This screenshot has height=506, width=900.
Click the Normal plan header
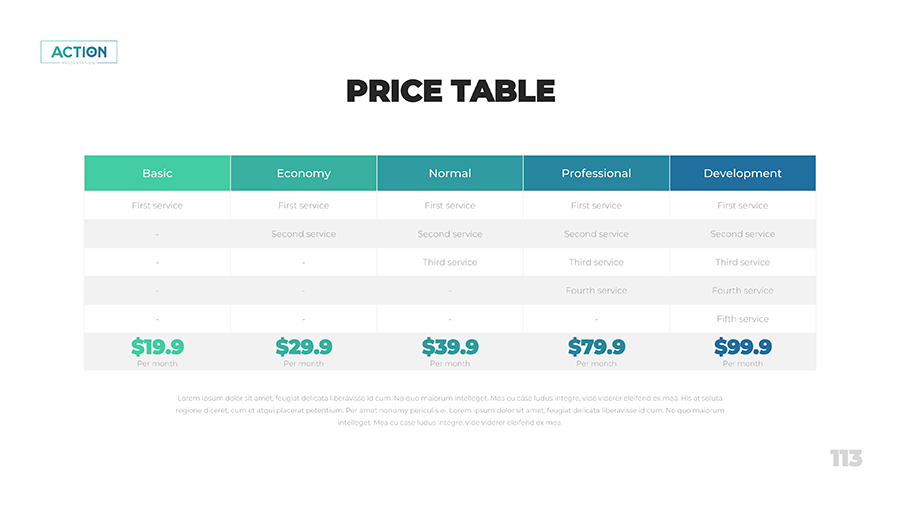450,173
